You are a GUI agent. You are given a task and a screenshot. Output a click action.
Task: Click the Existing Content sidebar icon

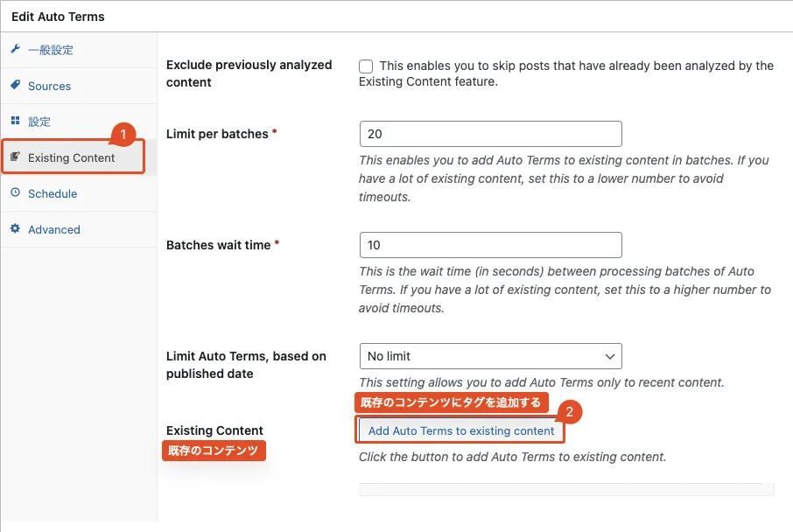[15, 157]
